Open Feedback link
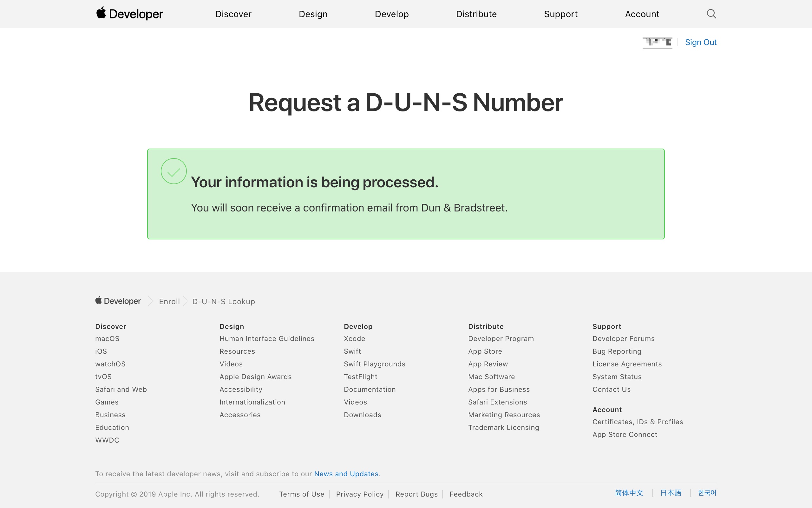Screen dimensions: 812x508 click(x=466, y=494)
